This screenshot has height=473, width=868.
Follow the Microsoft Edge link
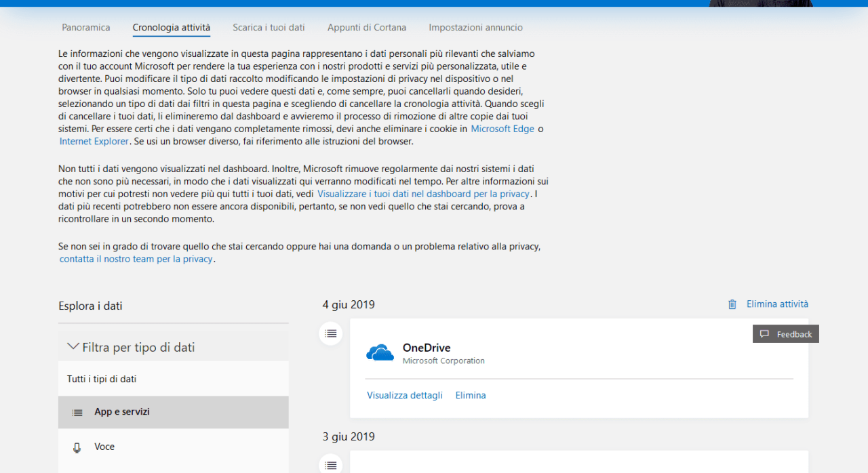pos(502,129)
